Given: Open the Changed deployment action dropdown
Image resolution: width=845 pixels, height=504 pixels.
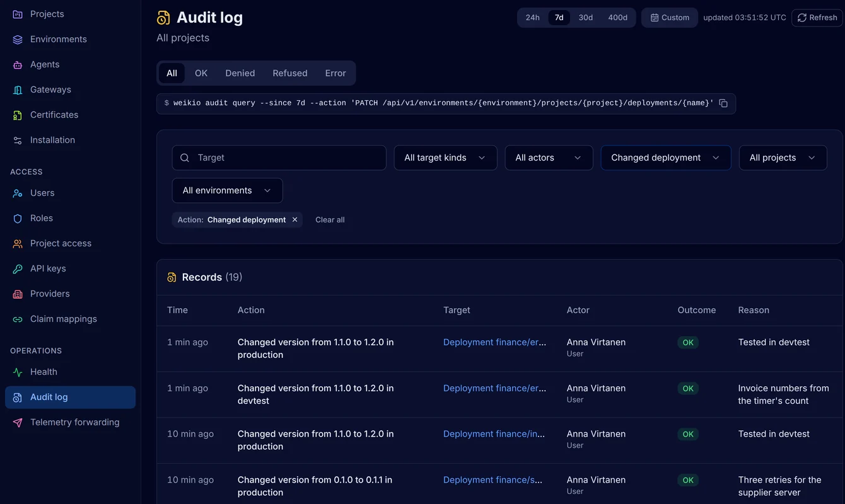Looking at the screenshot, I should pos(666,157).
